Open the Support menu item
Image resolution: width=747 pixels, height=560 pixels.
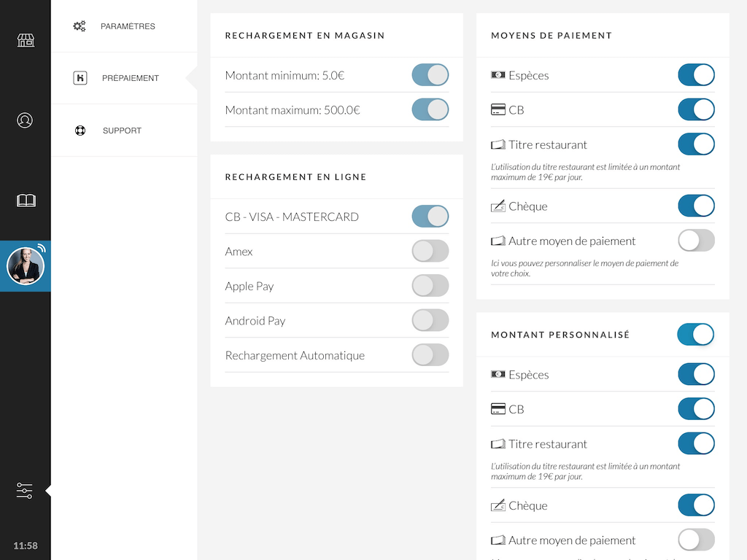tap(122, 131)
